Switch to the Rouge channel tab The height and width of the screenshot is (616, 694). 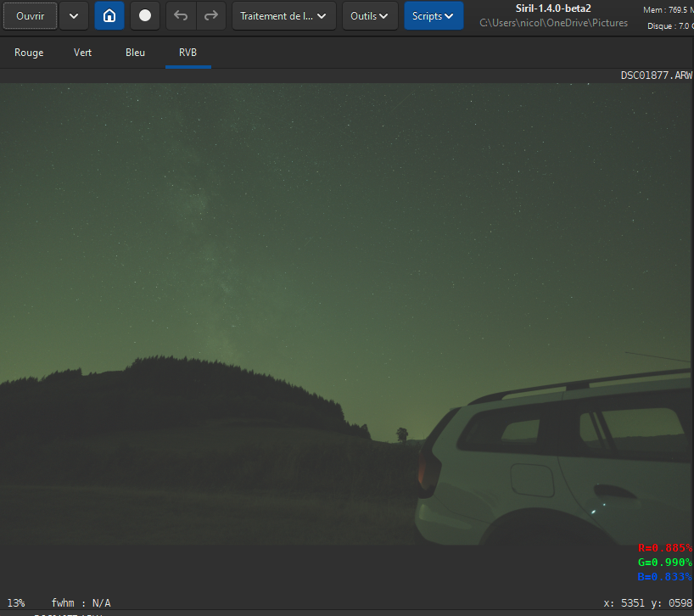click(29, 53)
